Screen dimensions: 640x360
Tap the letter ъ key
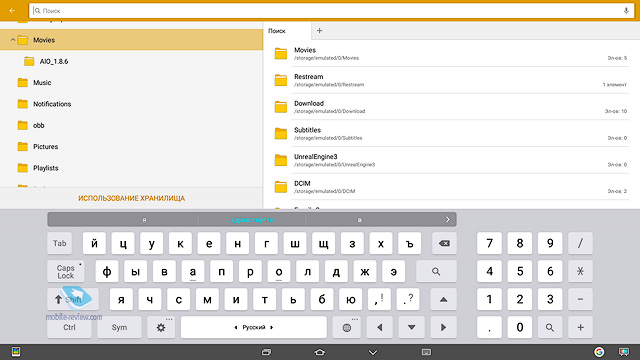click(409, 243)
